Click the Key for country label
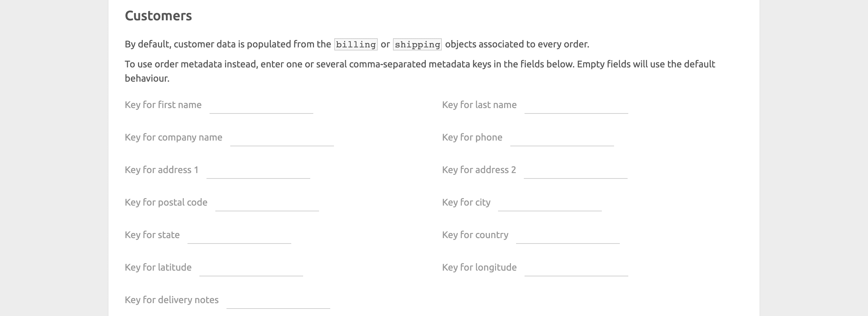This screenshot has height=316, width=868. [x=475, y=234]
